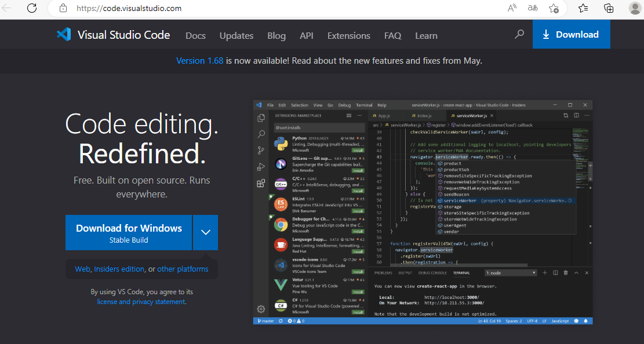Open the '1: node' terminal dropdown
This screenshot has height=344, width=644.
click(x=511, y=273)
